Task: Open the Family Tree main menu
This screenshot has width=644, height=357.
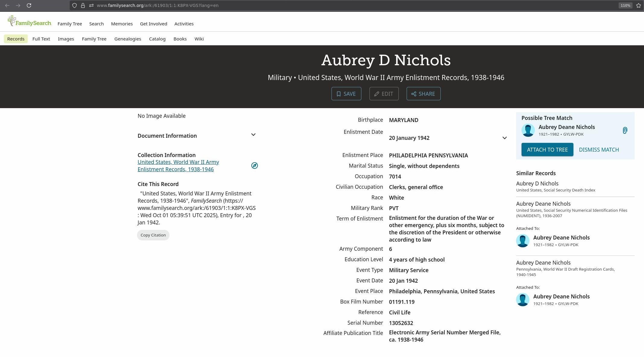Action: [x=70, y=24]
